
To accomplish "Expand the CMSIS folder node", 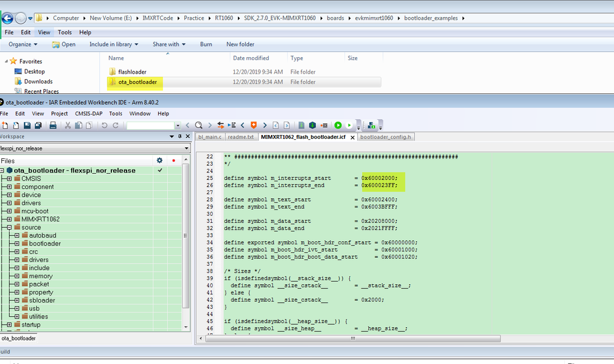I will click(9, 179).
